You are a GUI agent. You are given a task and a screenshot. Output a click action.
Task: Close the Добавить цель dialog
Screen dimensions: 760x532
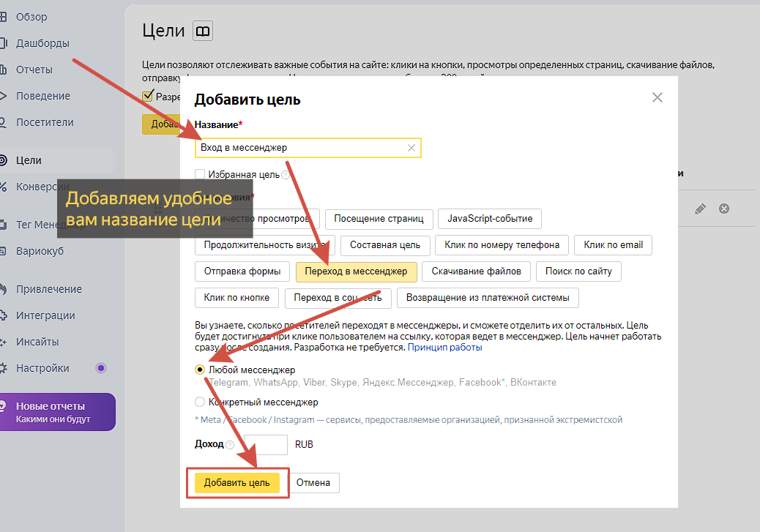click(657, 97)
